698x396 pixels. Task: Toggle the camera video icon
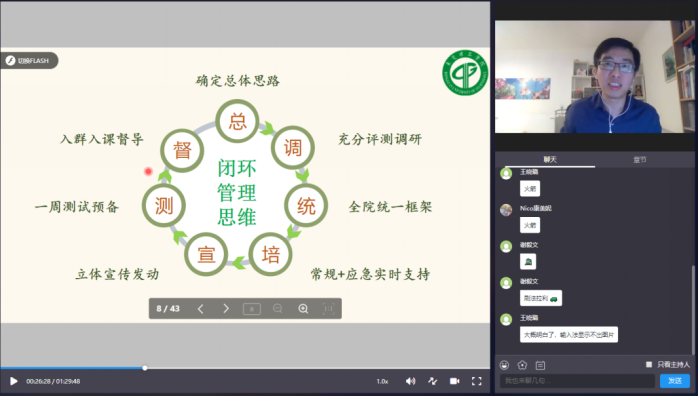point(455,381)
